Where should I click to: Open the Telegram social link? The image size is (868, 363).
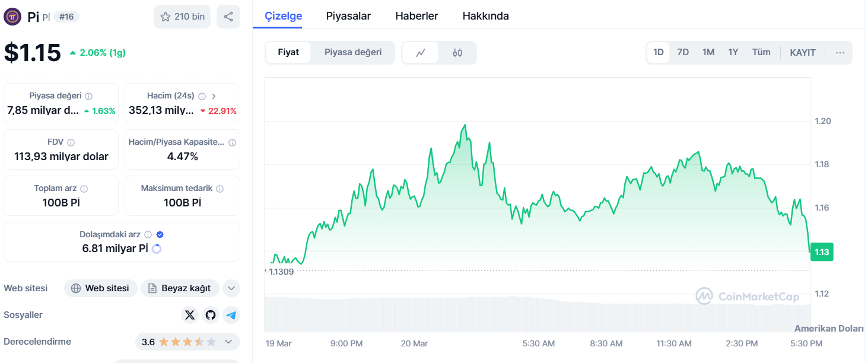231,315
